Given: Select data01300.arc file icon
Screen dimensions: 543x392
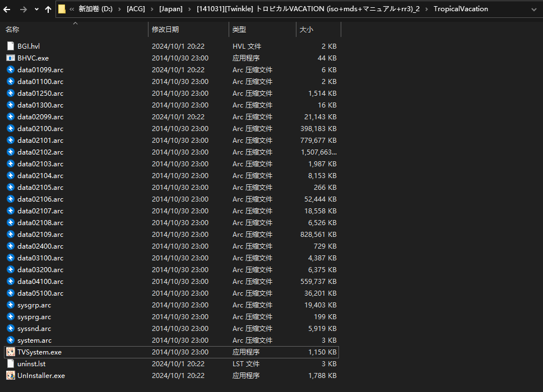Looking at the screenshot, I should point(11,105).
